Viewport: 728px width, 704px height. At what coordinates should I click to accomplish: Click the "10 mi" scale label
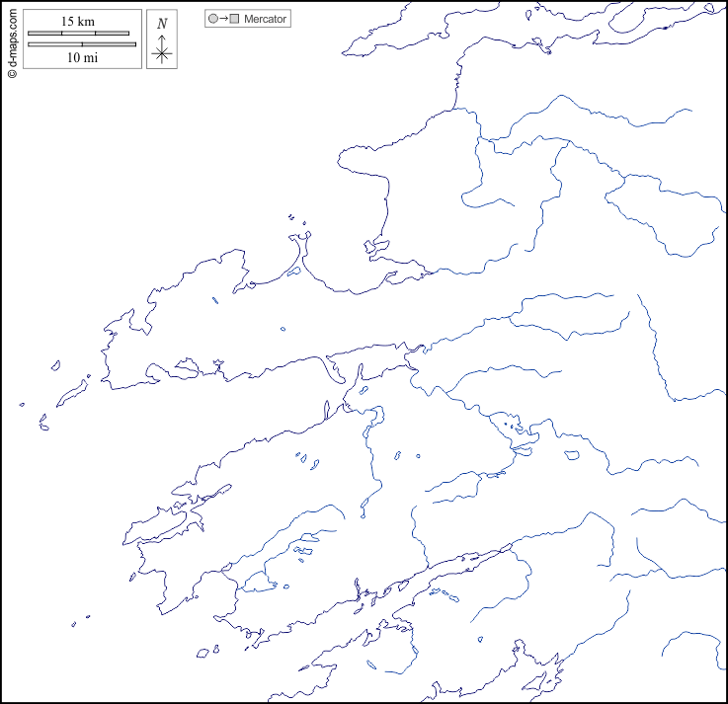81,57
